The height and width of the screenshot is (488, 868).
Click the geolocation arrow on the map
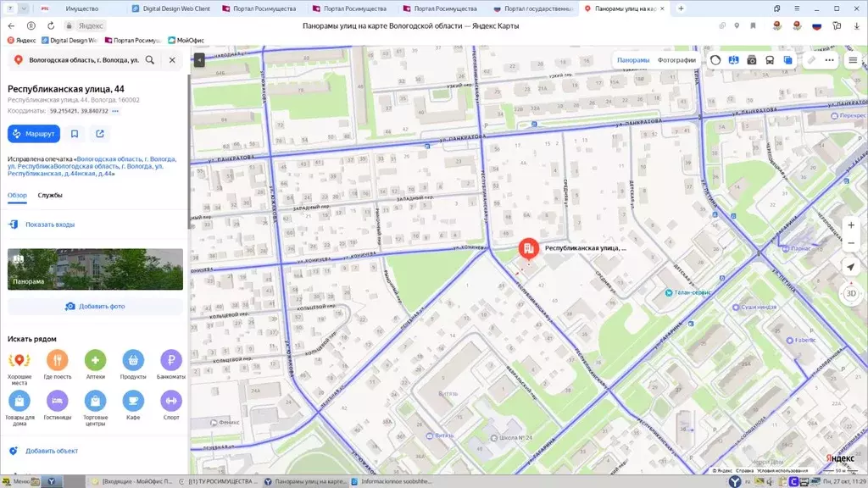click(x=851, y=266)
